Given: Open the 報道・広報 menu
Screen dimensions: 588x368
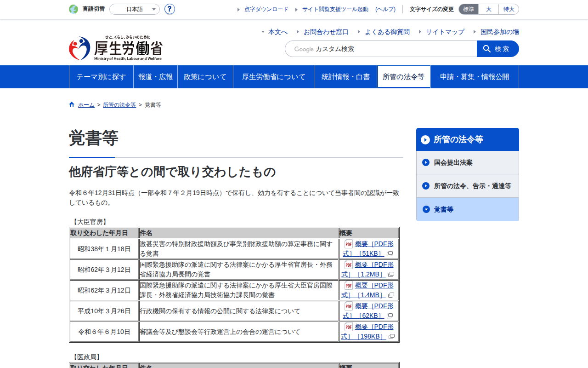Looking at the screenshot, I should point(156,77).
